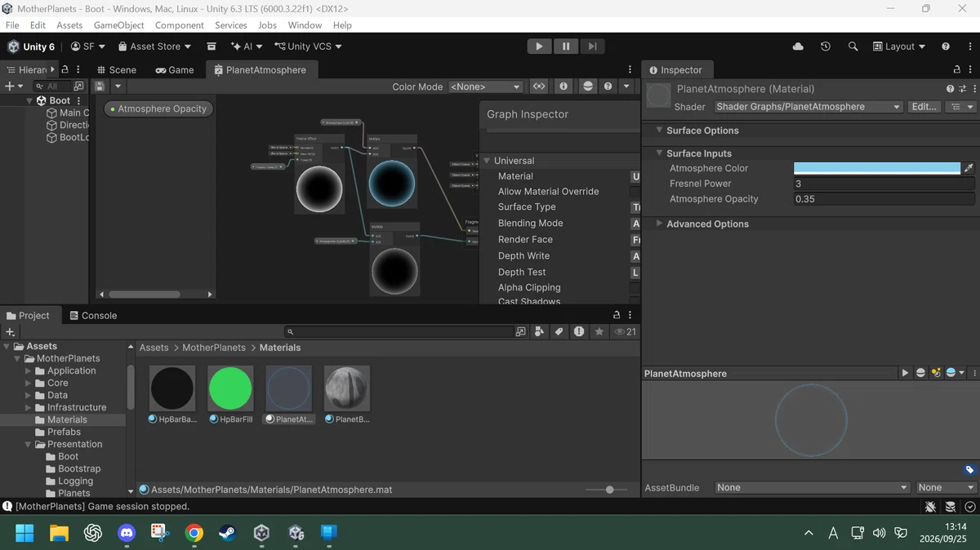This screenshot has width=980, height=550.
Task: Open the AssetBundle None dropdown
Action: coord(812,488)
